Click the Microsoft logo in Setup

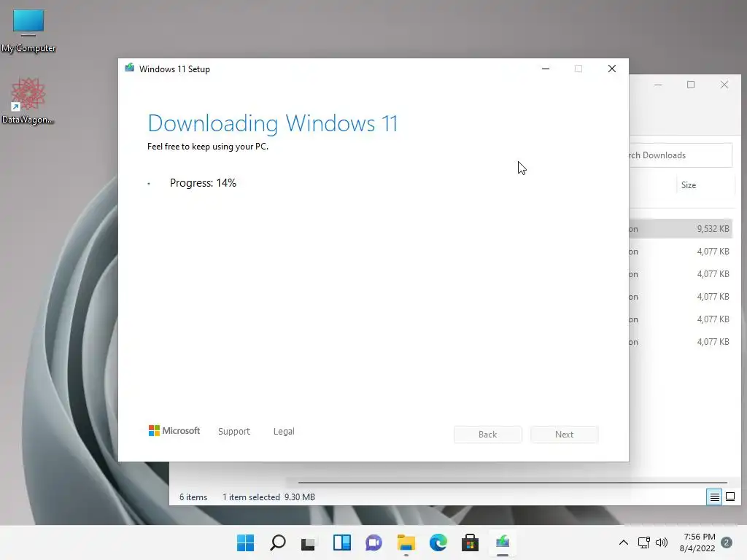[x=174, y=431]
